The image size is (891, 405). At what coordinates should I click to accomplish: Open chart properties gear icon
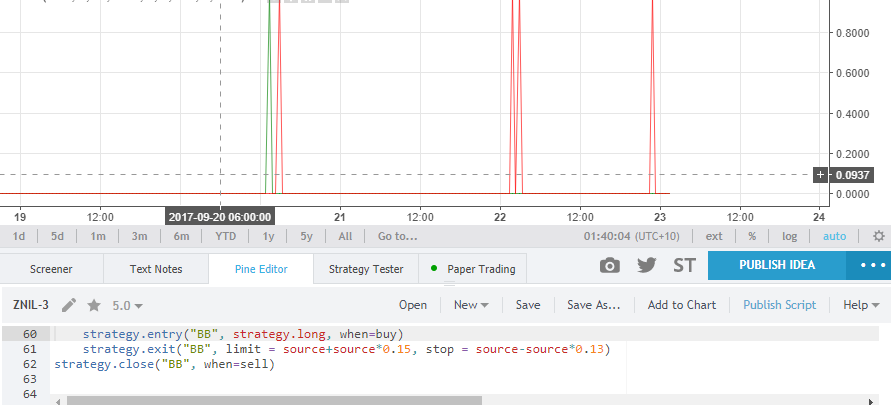click(x=878, y=236)
